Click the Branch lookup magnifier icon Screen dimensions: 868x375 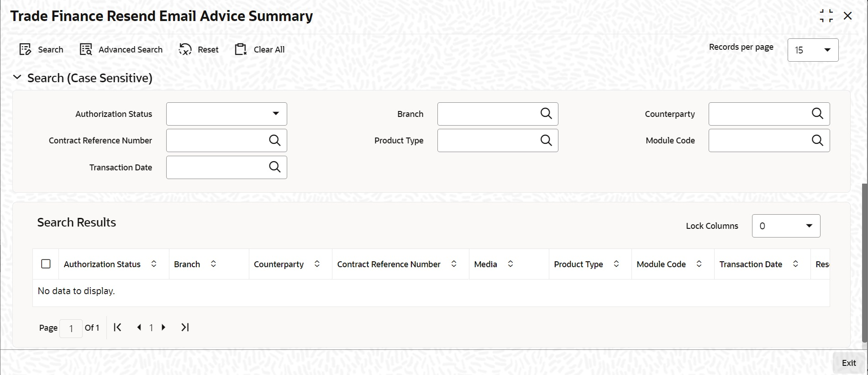point(546,114)
